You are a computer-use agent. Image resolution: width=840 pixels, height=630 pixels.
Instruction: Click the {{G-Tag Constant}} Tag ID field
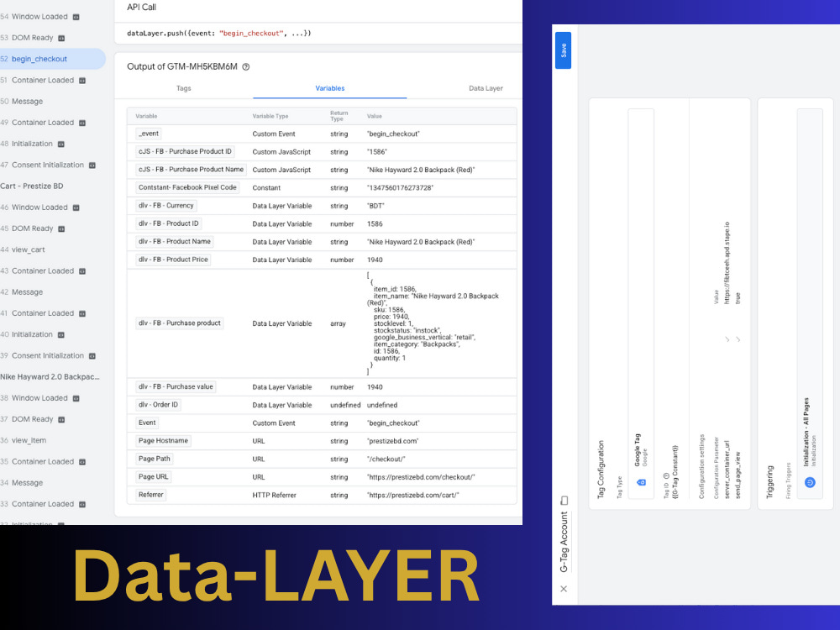pos(675,471)
